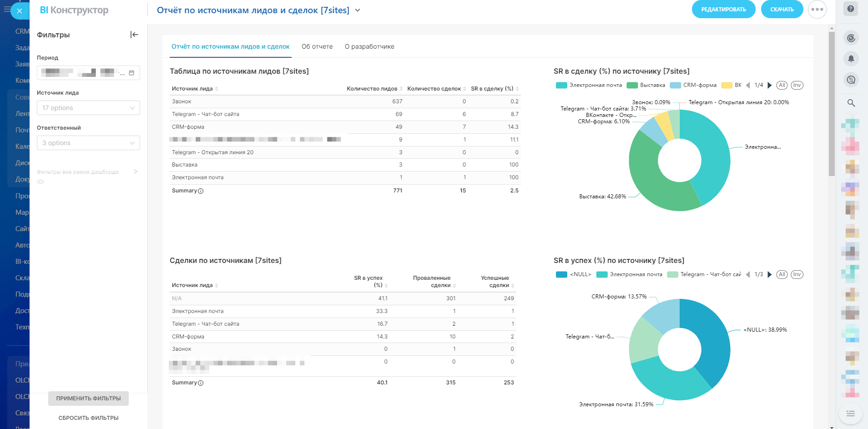Open the notifications bell icon
The width and height of the screenshot is (868, 429).
click(851, 59)
